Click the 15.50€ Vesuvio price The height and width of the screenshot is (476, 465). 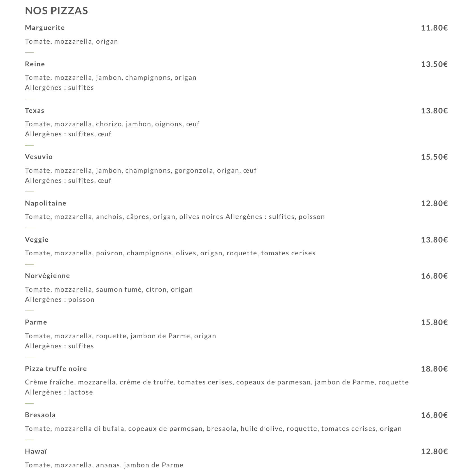pos(434,157)
